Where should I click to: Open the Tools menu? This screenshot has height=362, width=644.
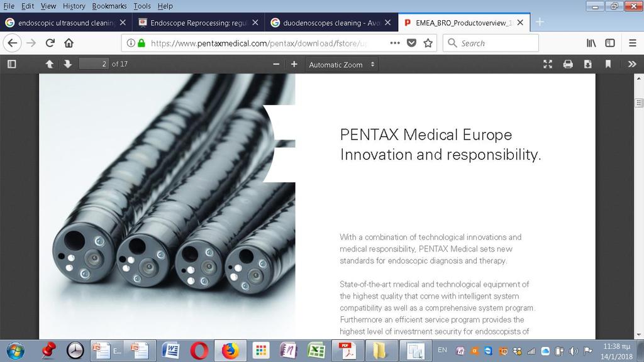pyautogui.click(x=142, y=6)
